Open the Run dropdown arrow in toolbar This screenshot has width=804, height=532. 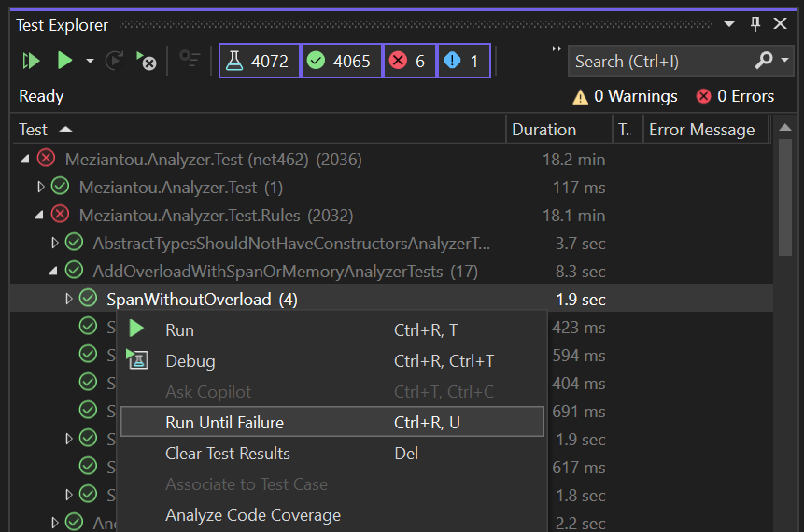tap(90, 62)
